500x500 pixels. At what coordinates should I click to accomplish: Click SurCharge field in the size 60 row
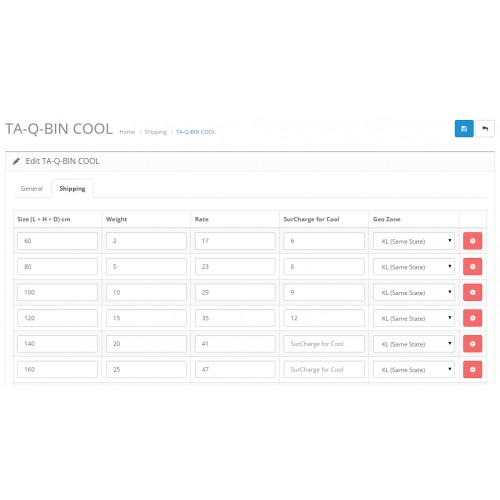[x=324, y=241]
